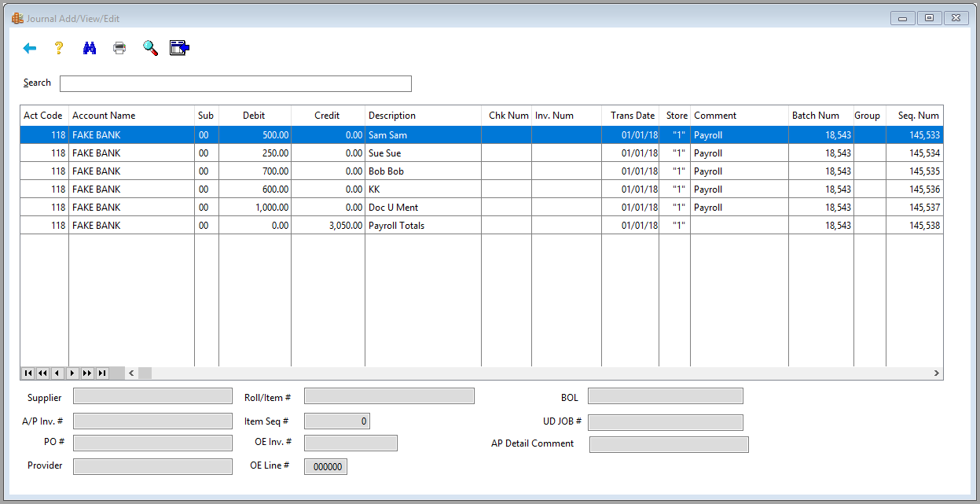
Task: Click the horizontal scrollbar left arrow
Action: coord(131,373)
